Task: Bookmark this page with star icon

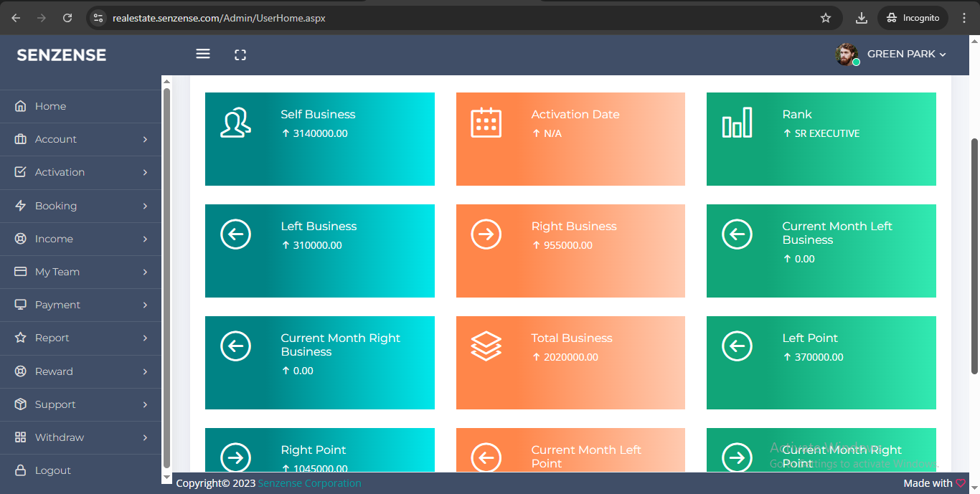Action: (x=826, y=18)
